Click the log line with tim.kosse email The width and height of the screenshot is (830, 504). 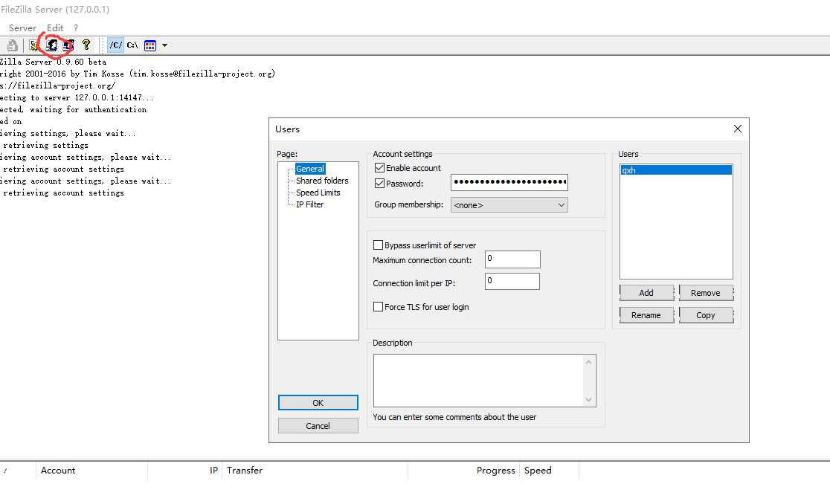[x=138, y=74]
